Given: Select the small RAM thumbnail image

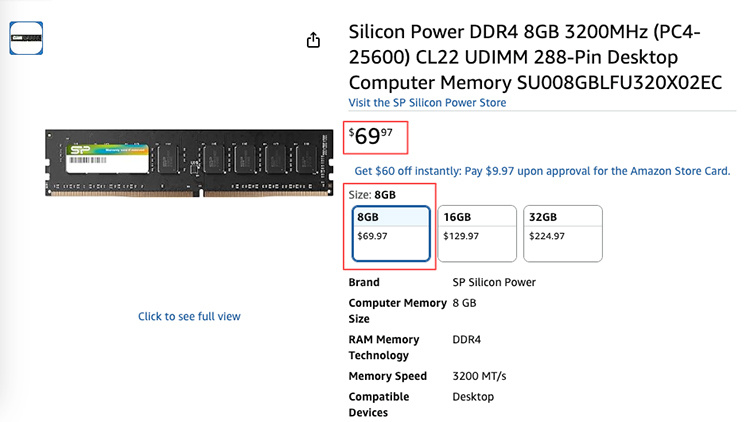Looking at the screenshot, I should [25, 40].
